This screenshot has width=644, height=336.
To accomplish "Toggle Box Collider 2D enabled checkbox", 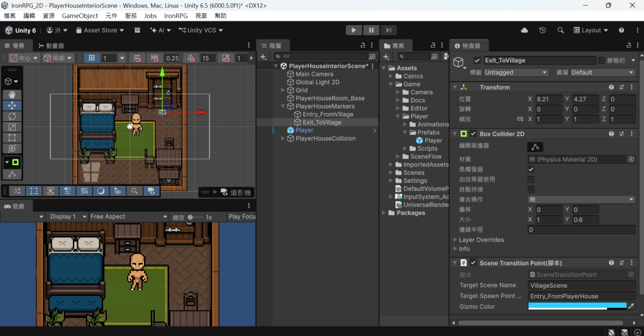I will point(473,134).
